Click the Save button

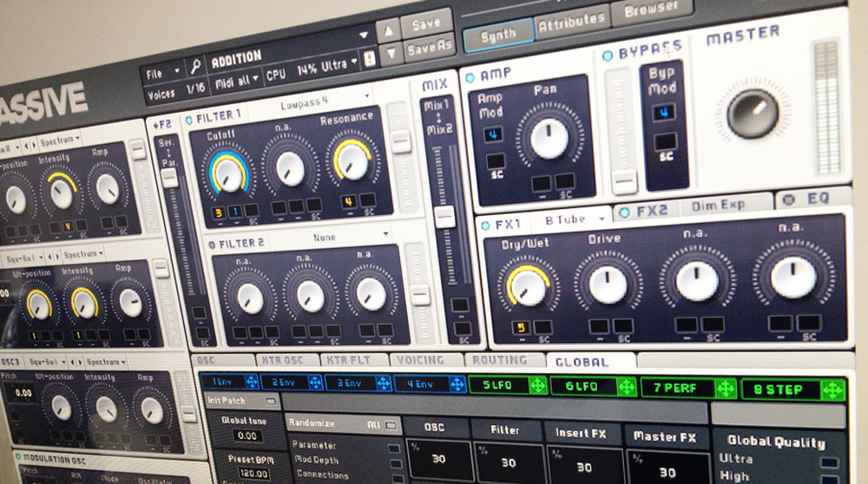point(426,23)
